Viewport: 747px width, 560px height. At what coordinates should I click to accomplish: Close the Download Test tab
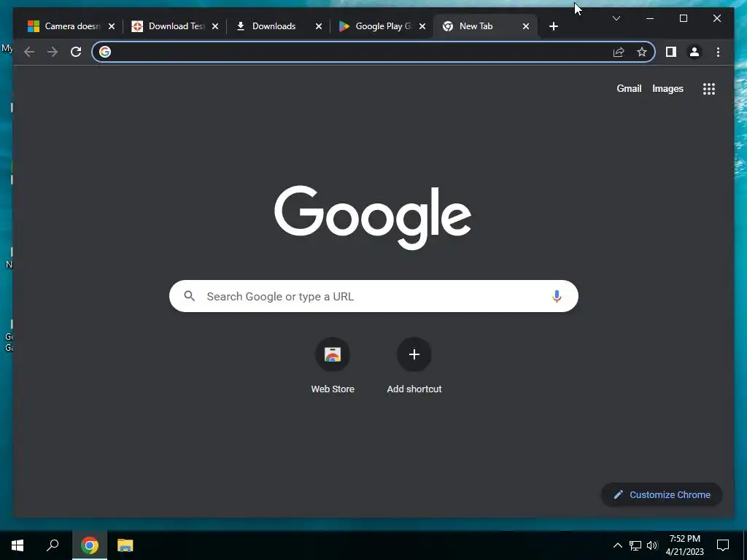(215, 26)
